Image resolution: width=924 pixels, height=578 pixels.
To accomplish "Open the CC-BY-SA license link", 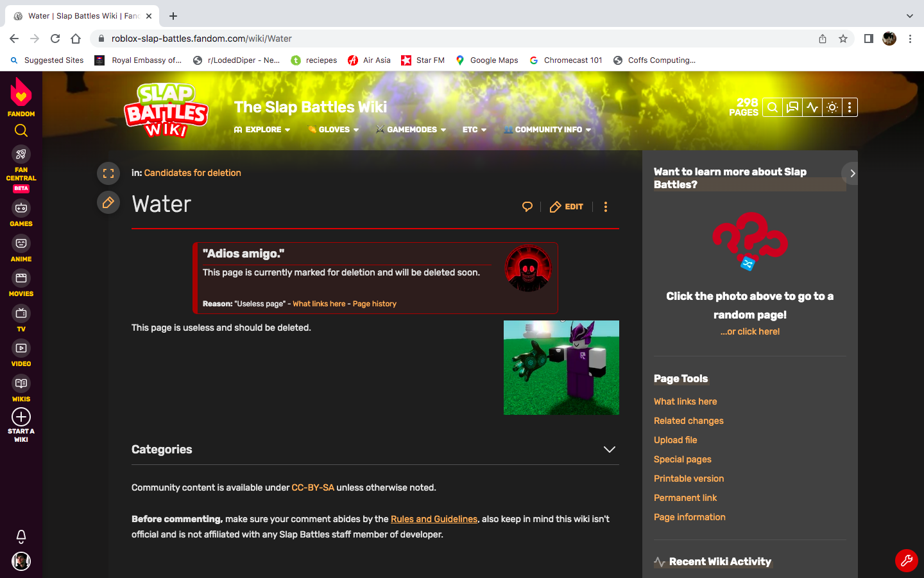I will (x=312, y=487).
